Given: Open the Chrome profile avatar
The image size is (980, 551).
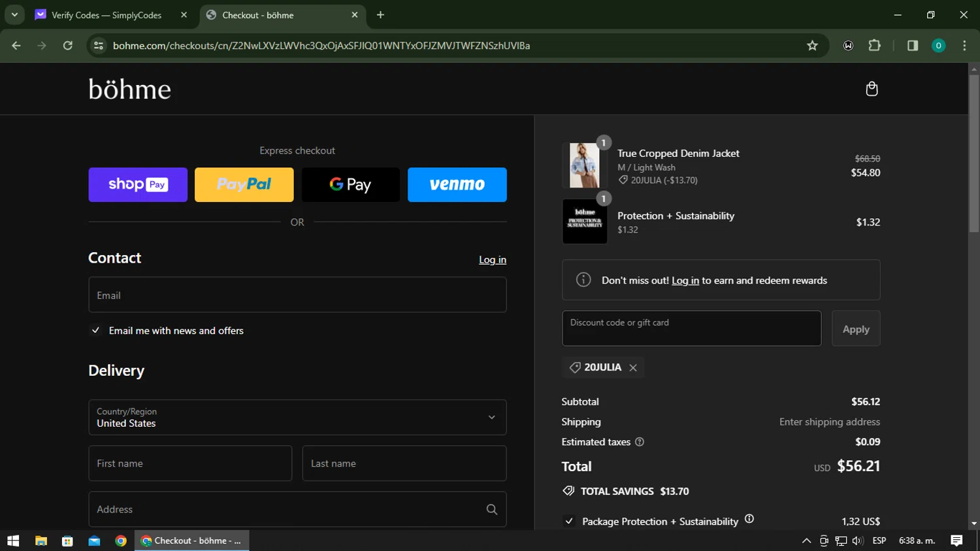Looking at the screenshot, I should pos(938,46).
